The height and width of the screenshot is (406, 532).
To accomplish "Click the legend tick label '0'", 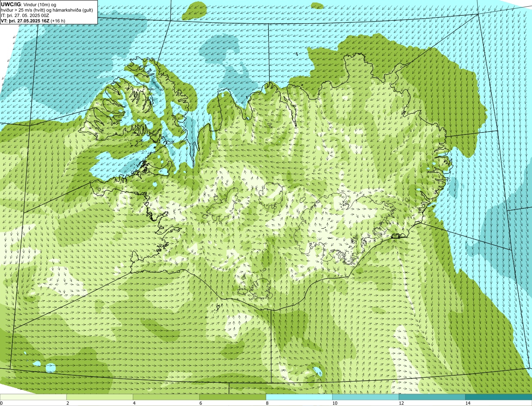I will click(x=1, y=403).
